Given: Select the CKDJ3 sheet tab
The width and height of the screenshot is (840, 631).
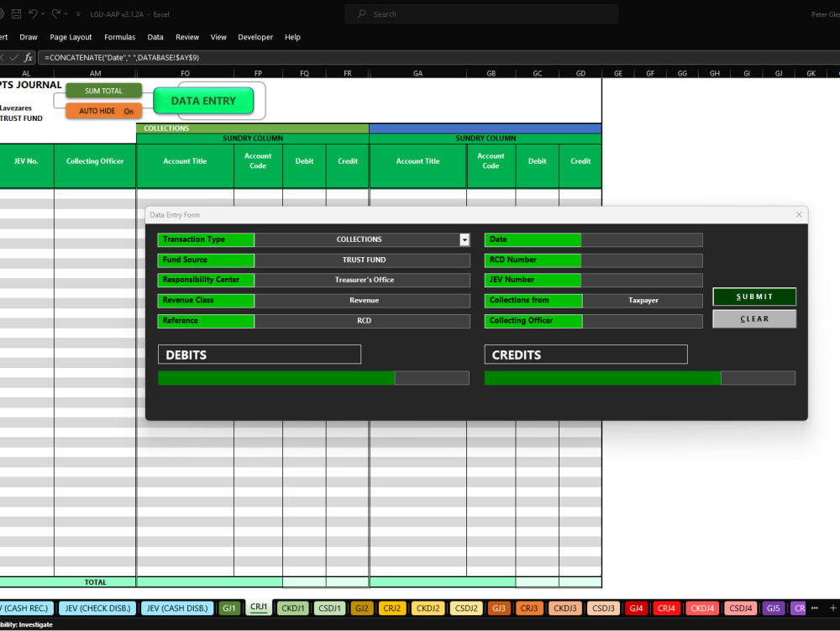Looking at the screenshot, I should coord(564,607).
